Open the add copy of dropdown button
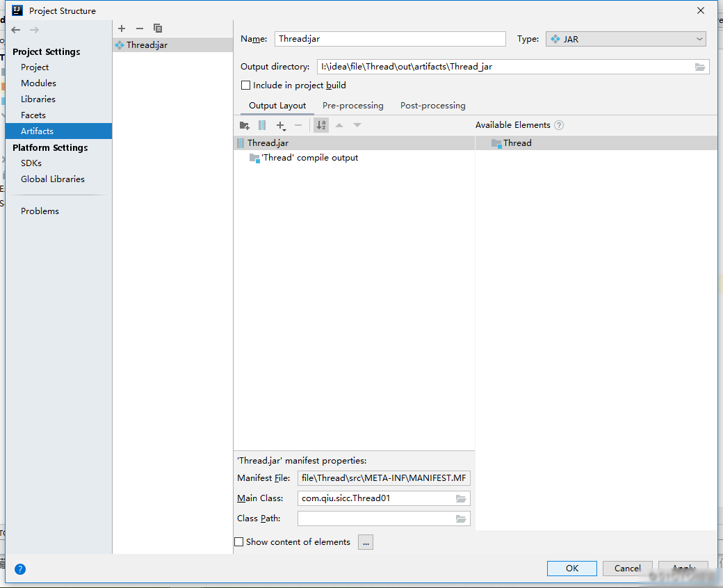This screenshot has height=588, width=723. 281,125
